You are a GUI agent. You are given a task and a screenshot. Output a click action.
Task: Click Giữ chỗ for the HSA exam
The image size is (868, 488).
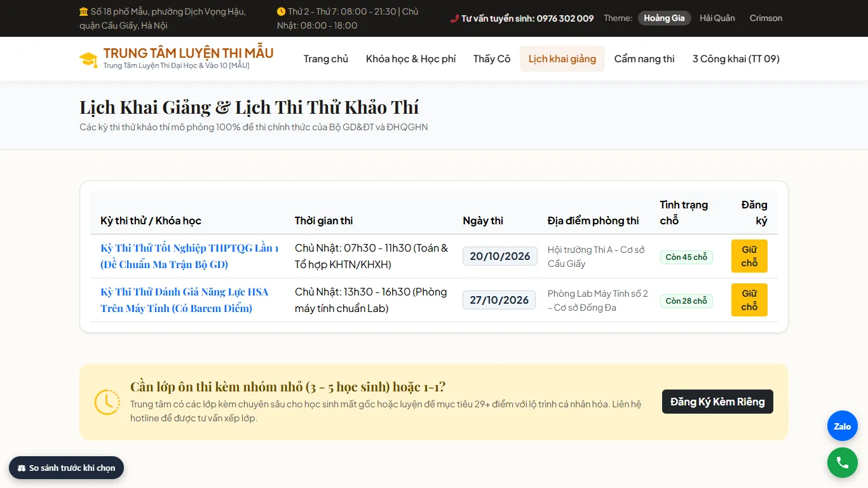[749, 300]
